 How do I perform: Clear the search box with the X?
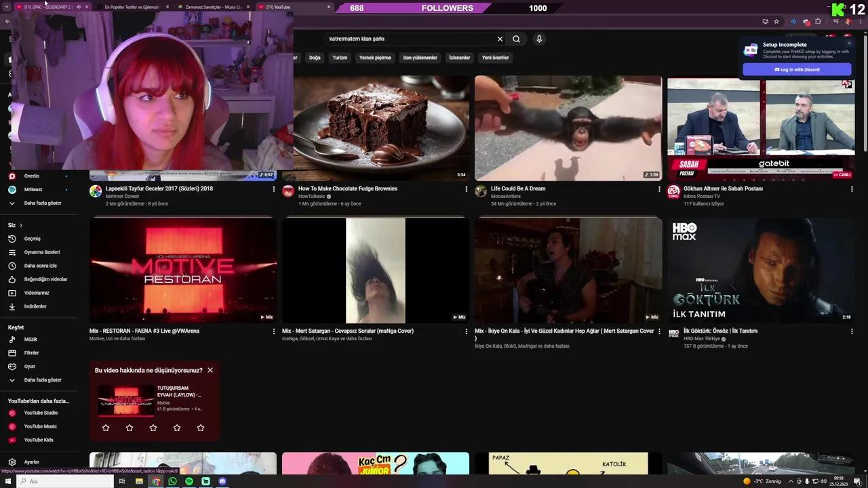pos(500,39)
